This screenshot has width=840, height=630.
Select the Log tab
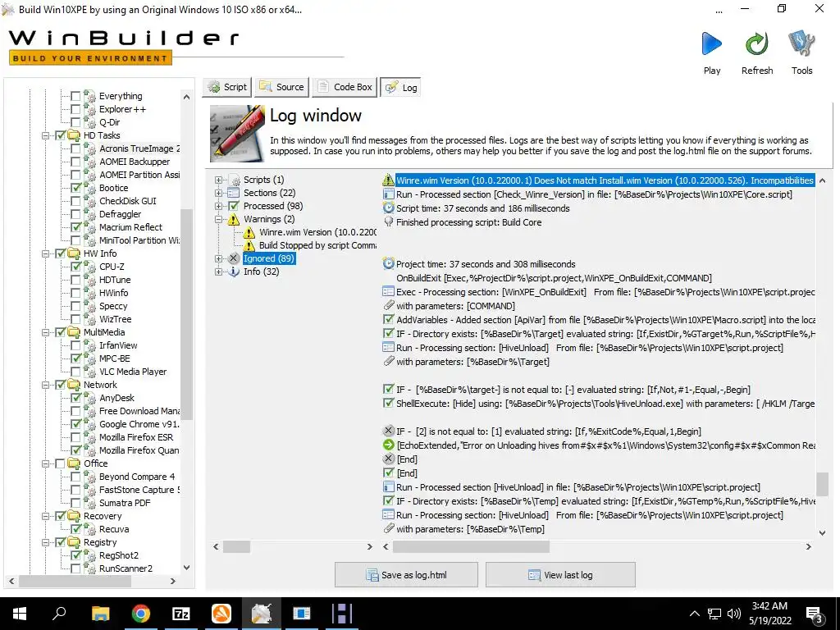click(400, 87)
